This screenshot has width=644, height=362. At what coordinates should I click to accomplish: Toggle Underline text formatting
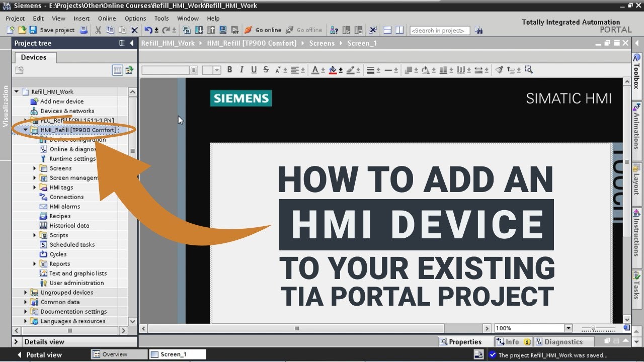[254, 70]
